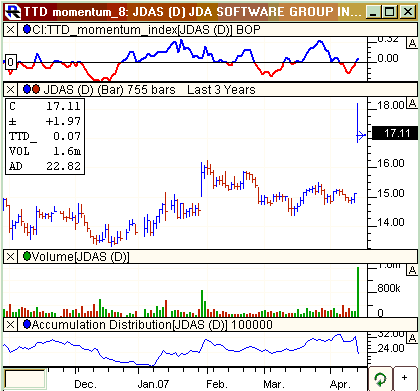Click the Jan.07 date axis label
This screenshot has height=391, width=420.
(153, 384)
